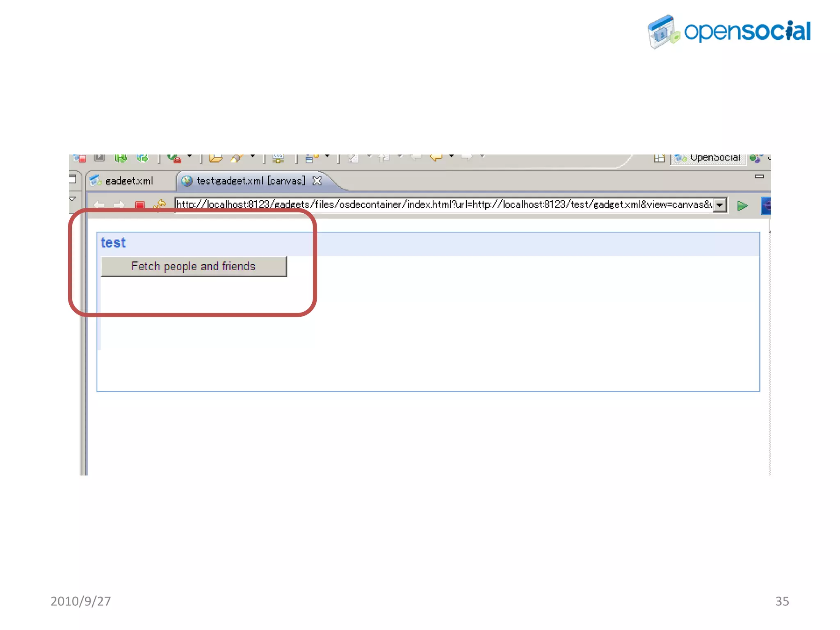Expand dropdown beside red toolbox icon
This screenshot has height=630, width=840.
(189, 156)
